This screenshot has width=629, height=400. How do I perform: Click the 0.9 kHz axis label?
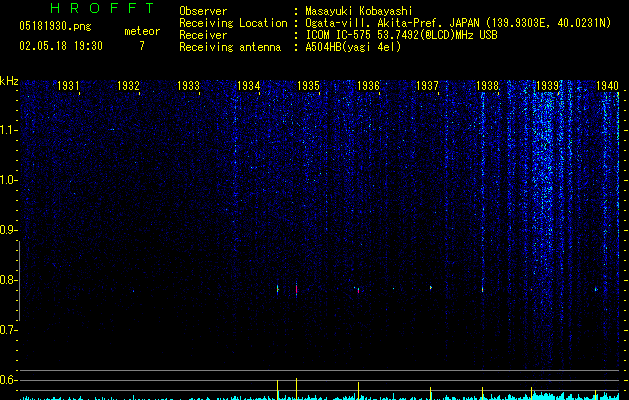9,230
